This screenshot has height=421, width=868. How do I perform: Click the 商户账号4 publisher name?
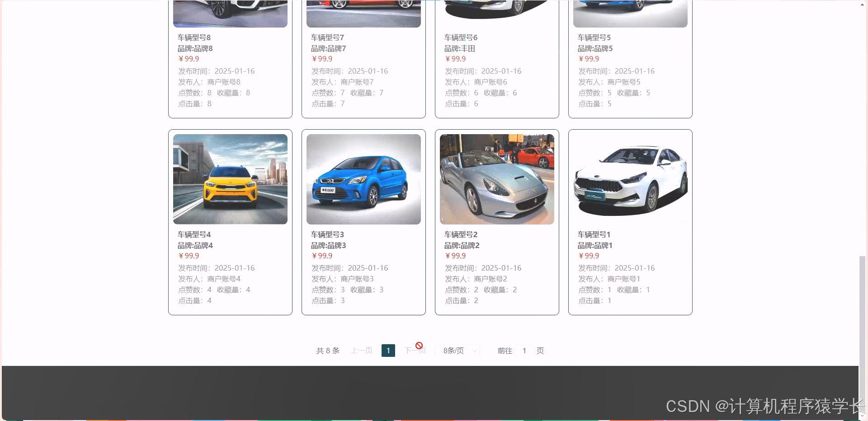[224, 279]
